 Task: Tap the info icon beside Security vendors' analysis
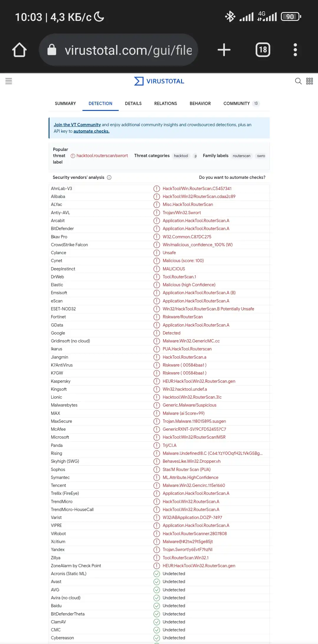point(109,177)
